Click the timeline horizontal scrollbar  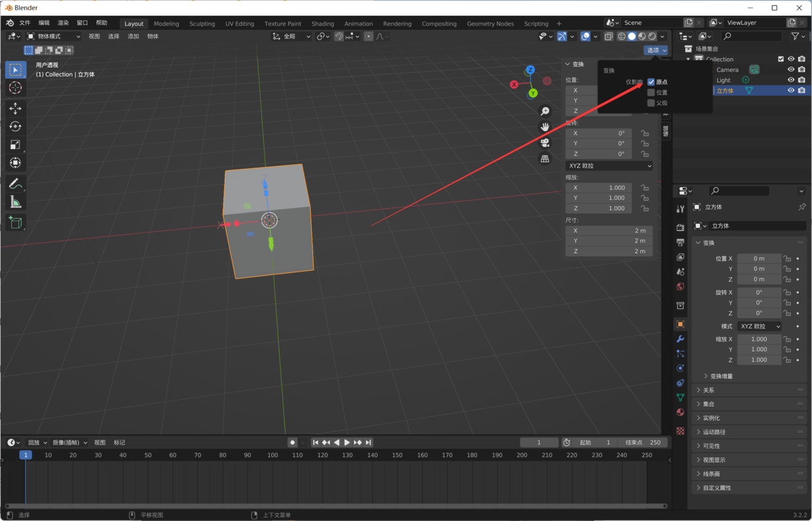coord(336,506)
